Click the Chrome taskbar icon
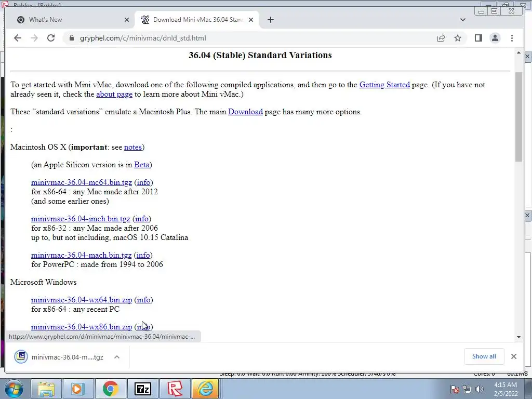The image size is (532, 399). click(x=110, y=389)
